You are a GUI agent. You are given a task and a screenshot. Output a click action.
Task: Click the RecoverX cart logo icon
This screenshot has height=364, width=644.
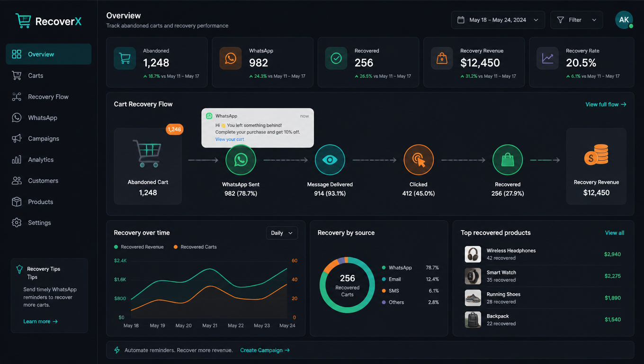coord(23,20)
